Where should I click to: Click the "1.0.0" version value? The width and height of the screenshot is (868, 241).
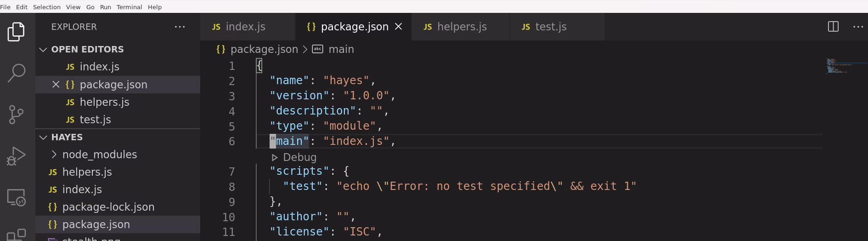point(366,96)
